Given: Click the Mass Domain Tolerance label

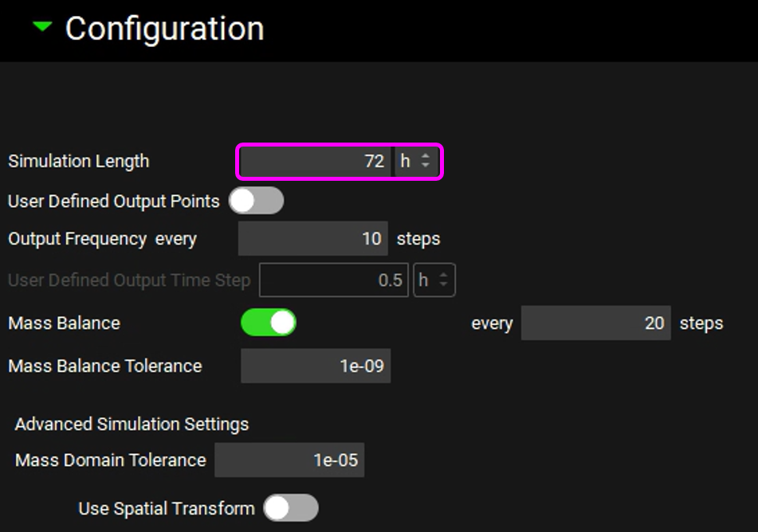Looking at the screenshot, I should pyautogui.click(x=110, y=460).
